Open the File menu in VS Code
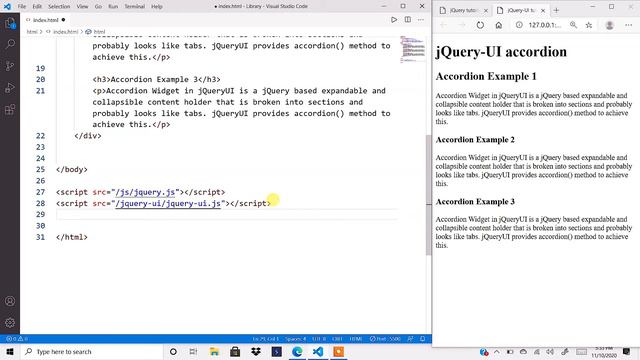Screen dimensions: 640x360 (x=22, y=7)
